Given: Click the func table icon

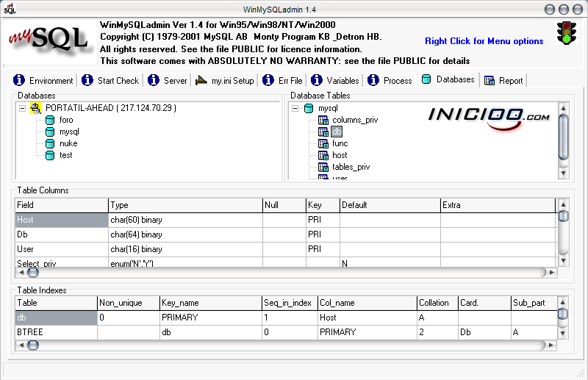Looking at the screenshot, I should pos(323,143).
